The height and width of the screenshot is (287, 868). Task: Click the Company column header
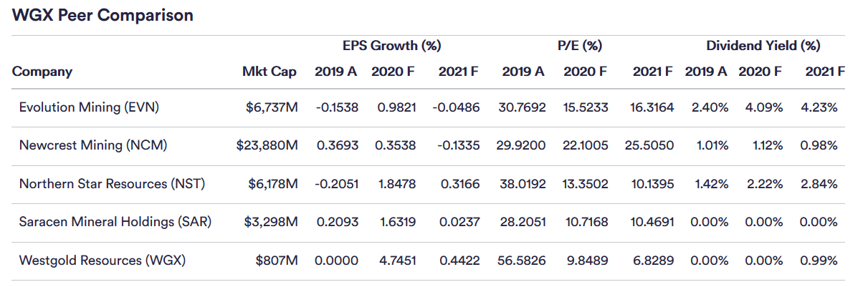click(x=42, y=72)
